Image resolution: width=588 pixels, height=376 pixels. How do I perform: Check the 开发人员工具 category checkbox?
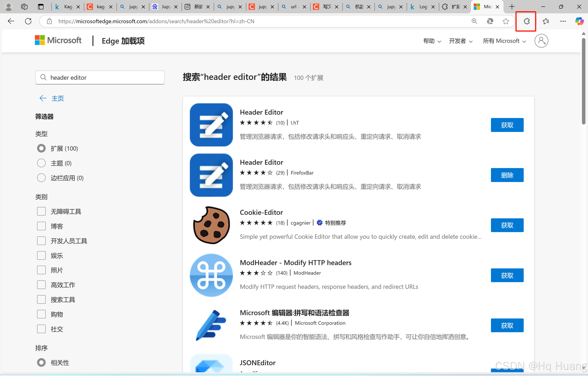point(41,241)
